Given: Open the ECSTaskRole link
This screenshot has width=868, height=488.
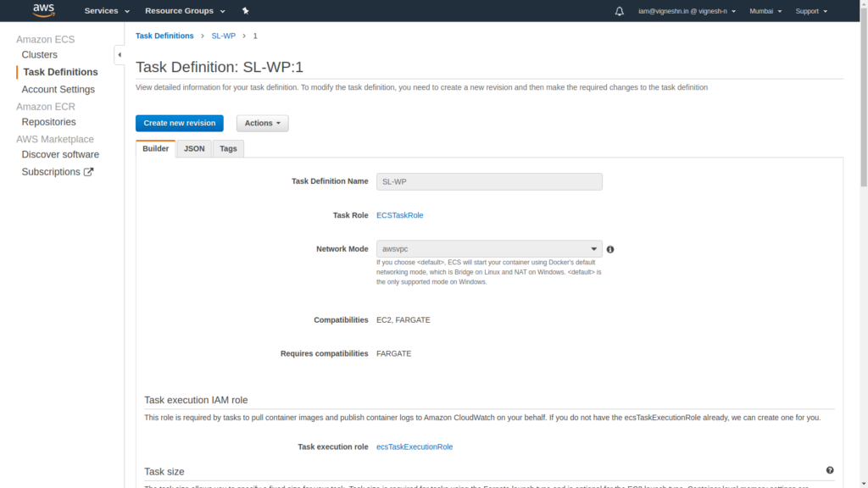Looking at the screenshot, I should (x=400, y=215).
